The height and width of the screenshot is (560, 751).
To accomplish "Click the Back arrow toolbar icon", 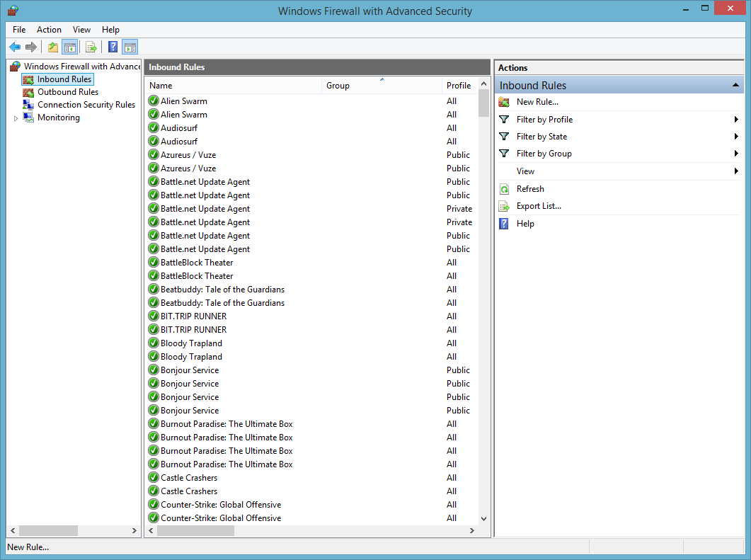I will (15, 47).
